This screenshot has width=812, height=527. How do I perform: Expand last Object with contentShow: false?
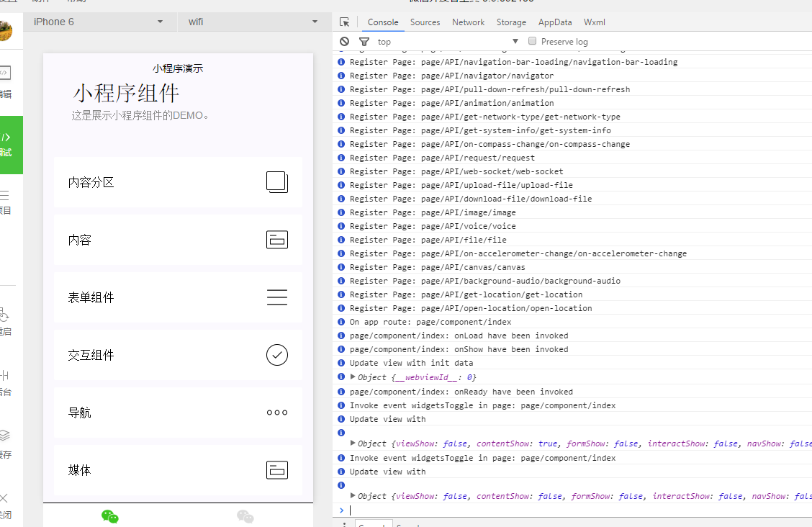353,496
